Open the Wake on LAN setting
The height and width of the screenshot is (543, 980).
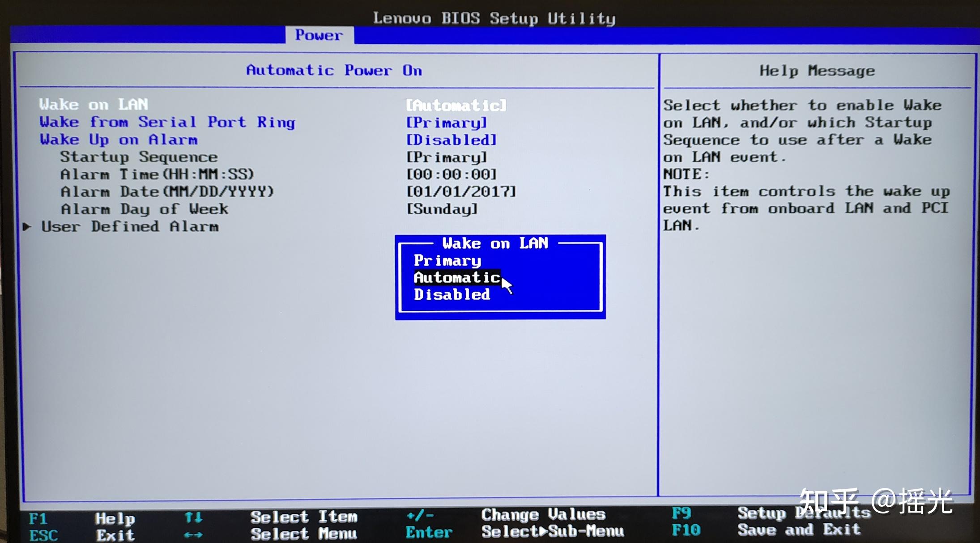coord(94,104)
